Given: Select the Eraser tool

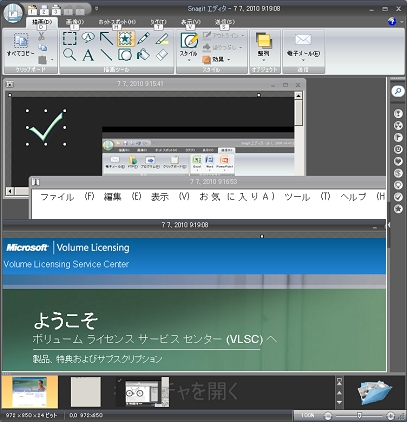Looking at the screenshot, I should point(162,55).
